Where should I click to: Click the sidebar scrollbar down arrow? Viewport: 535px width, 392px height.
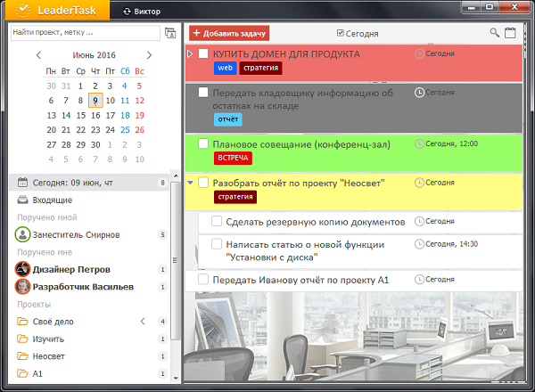(176, 378)
